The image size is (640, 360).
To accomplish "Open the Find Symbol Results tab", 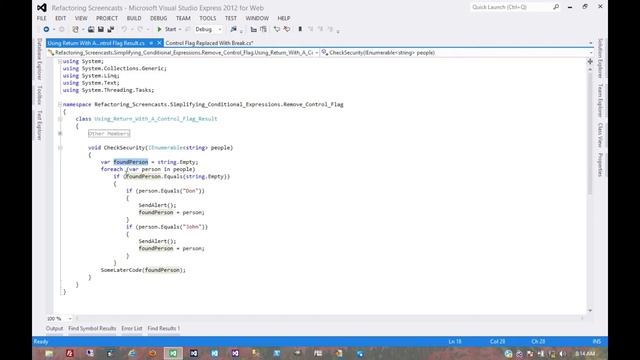I will click(x=92, y=328).
